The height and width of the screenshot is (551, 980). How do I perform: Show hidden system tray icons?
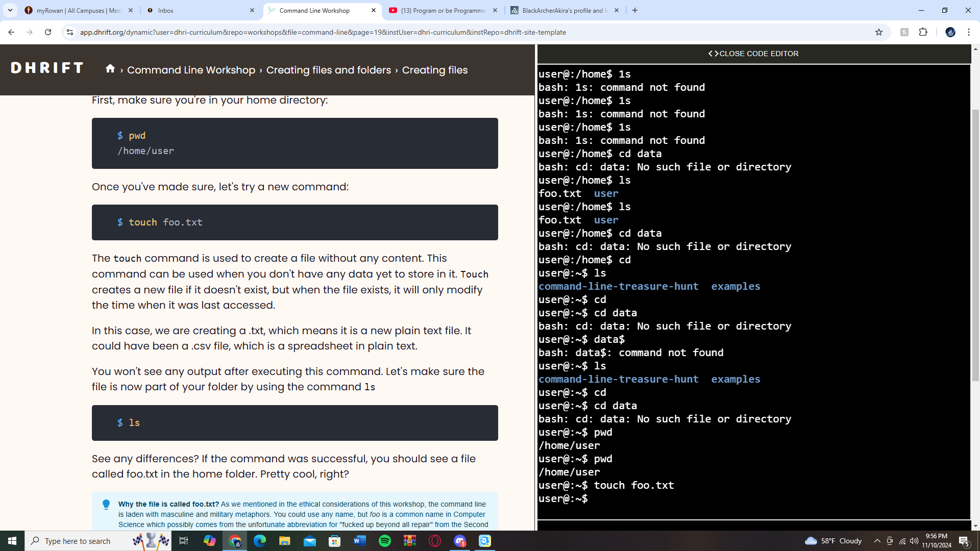(877, 541)
